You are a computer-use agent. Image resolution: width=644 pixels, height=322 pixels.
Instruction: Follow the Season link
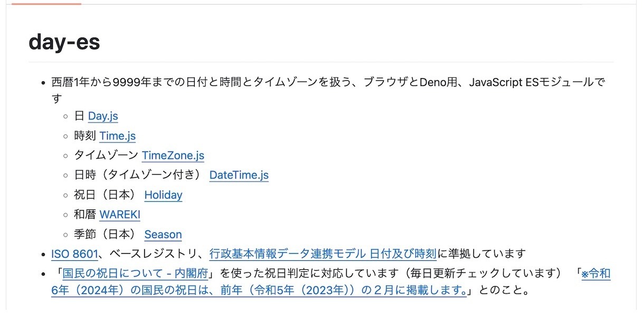point(163,235)
